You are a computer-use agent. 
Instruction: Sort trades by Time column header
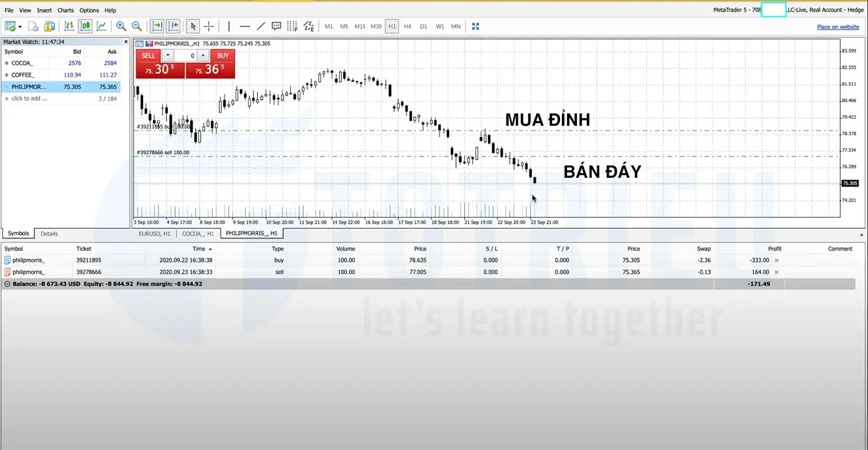click(198, 248)
